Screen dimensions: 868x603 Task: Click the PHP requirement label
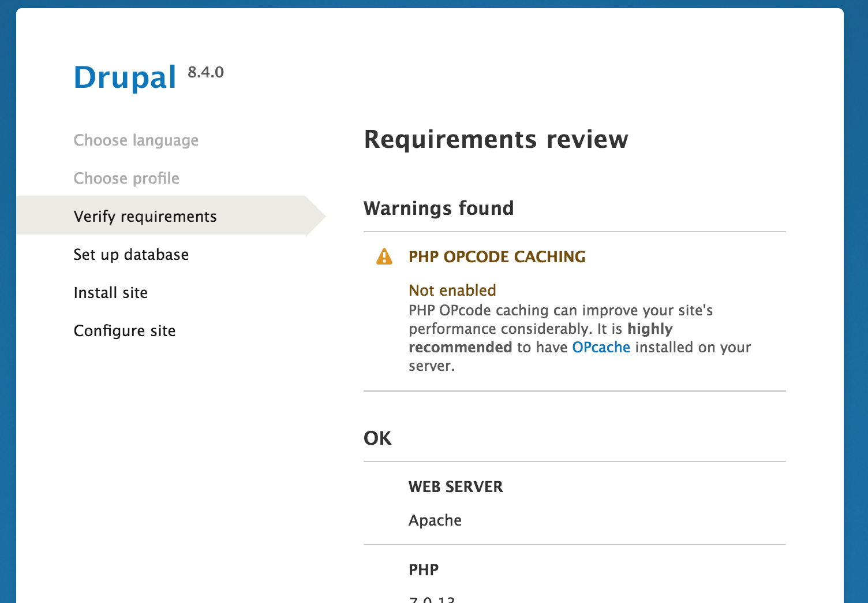tap(424, 570)
